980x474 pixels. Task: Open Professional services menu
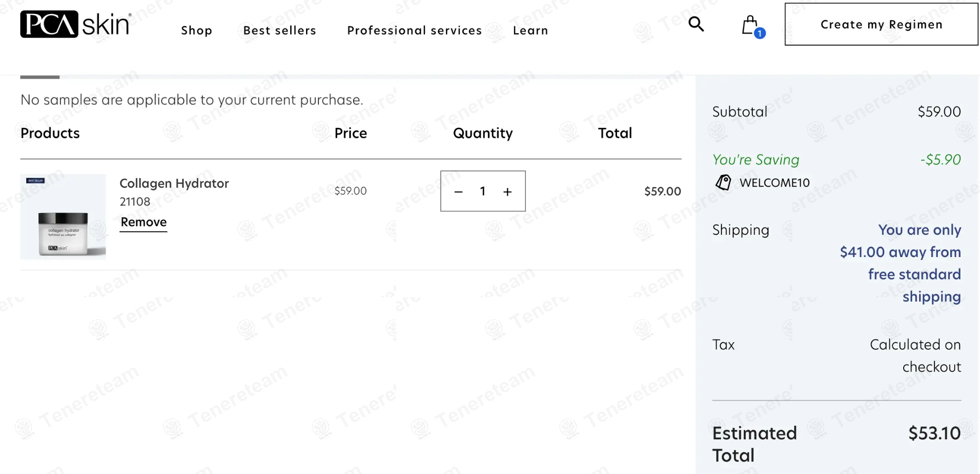click(x=414, y=31)
